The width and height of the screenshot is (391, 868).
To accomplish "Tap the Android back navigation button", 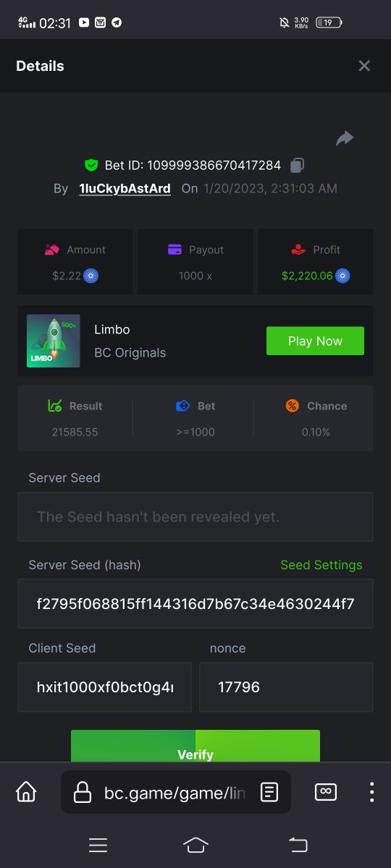I will point(298,845).
